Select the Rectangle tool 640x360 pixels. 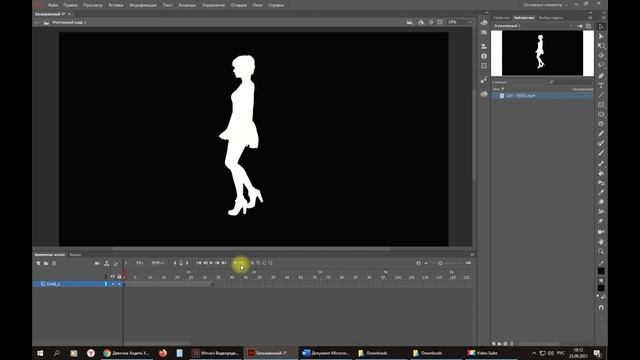(x=601, y=105)
